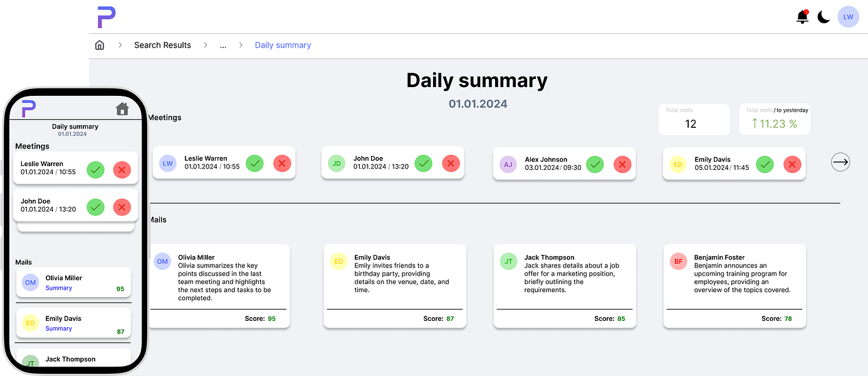Decline Leslie Warren meeting on desktop
The height and width of the screenshot is (376, 868).
[x=282, y=164]
